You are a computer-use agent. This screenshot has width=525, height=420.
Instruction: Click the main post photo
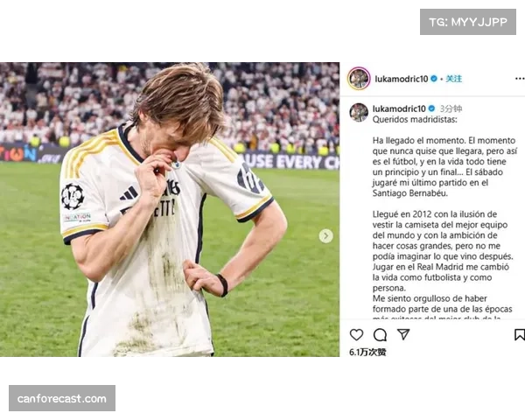click(170, 209)
